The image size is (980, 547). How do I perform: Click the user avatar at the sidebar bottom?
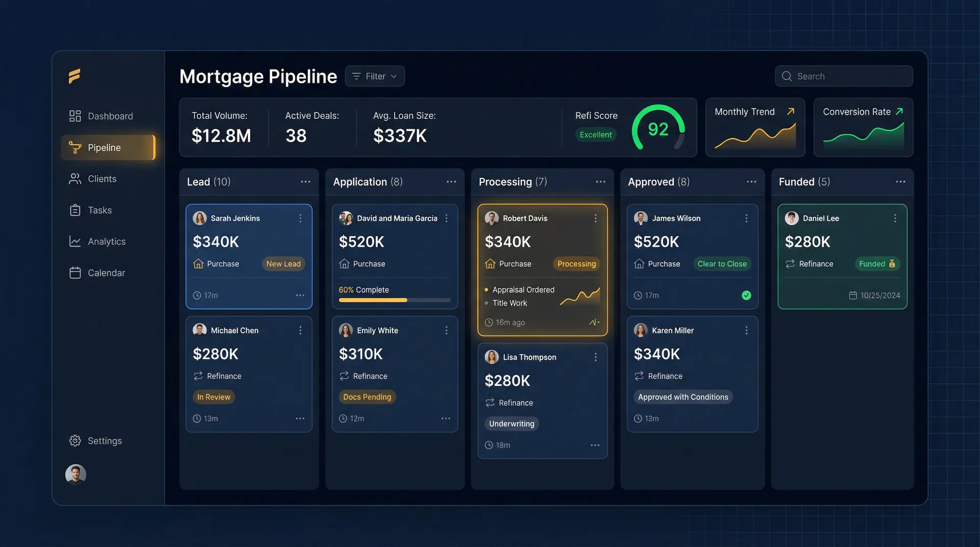(x=76, y=474)
